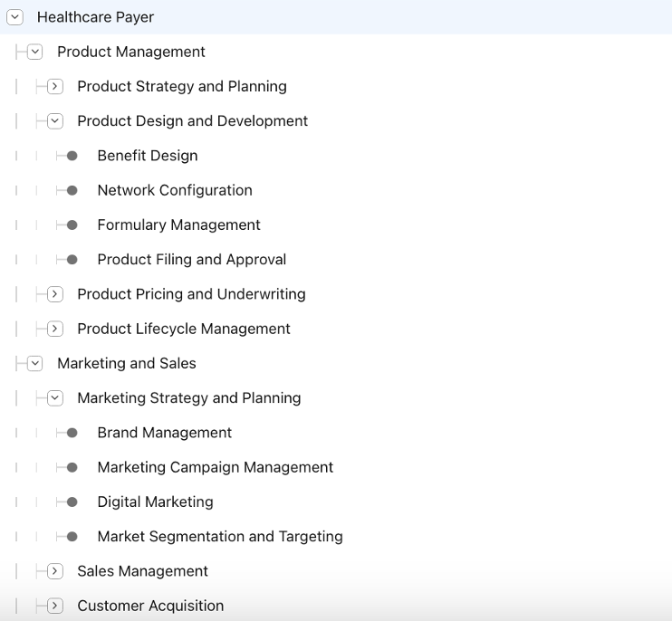The height and width of the screenshot is (621, 672).
Task: Expand Product Strategy and Planning
Action: pyautogui.click(x=55, y=87)
